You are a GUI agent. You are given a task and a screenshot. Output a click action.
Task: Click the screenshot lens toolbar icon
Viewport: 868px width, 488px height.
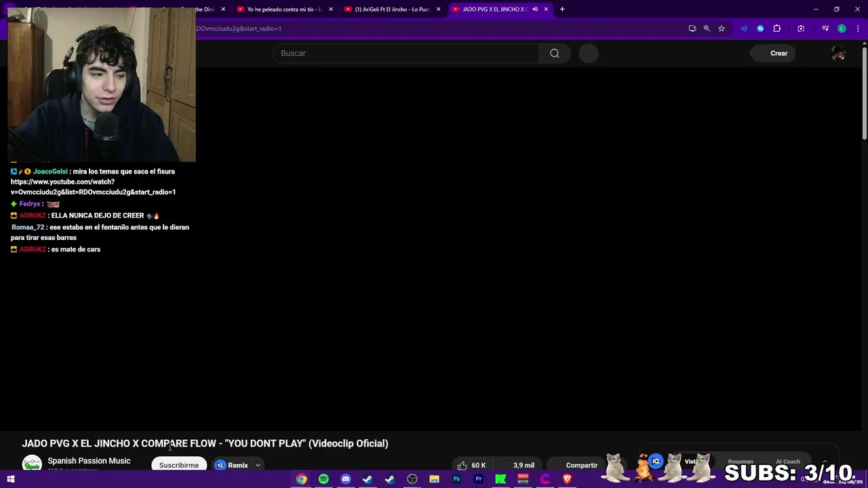[801, 28]
